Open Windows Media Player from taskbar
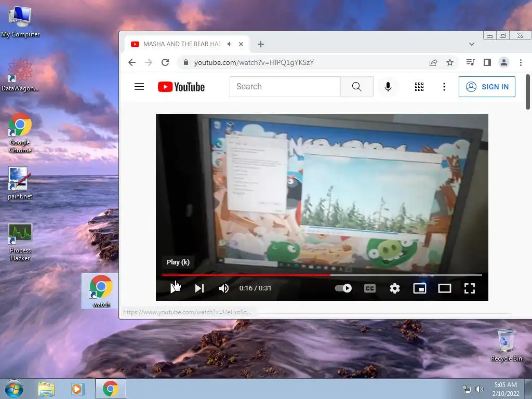Image resolution: width=532 pixels, height=399 pixels. pyautogui.click(x=77, y=389)
